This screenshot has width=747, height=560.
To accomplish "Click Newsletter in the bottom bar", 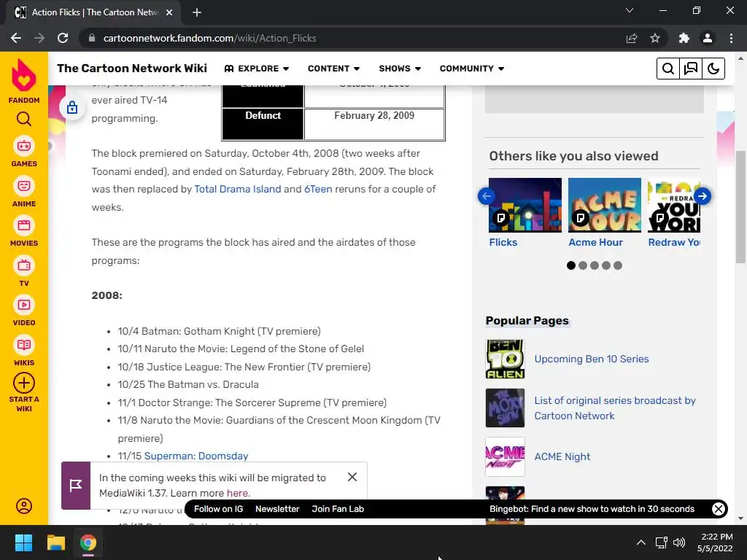I will pos(277,508).
